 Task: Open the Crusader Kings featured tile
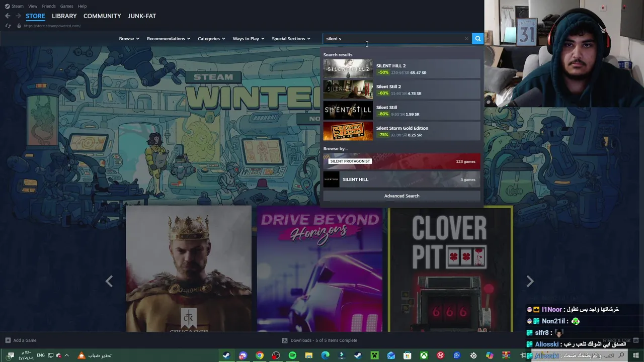click(189, 269)
